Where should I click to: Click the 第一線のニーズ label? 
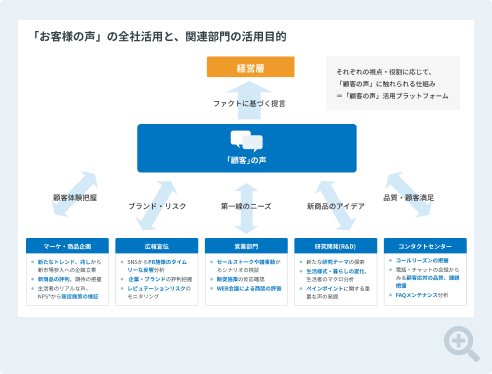(x=246, y=206)
